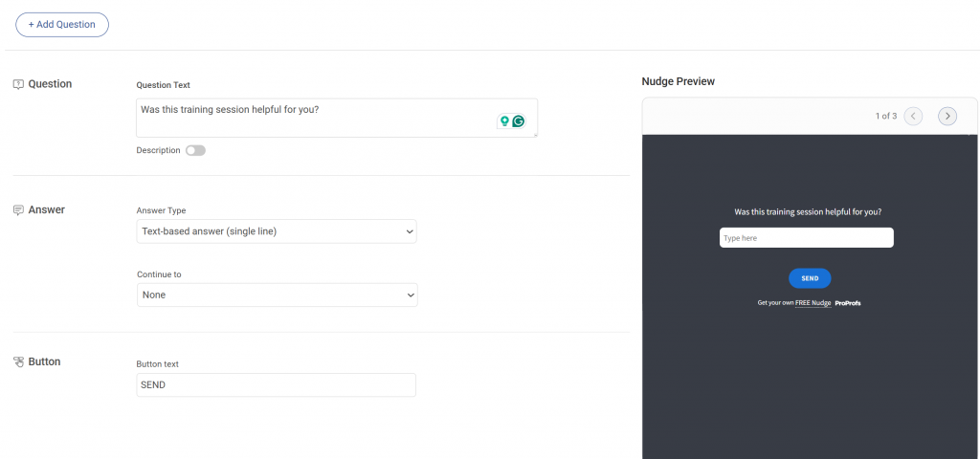This screenshot has height=459, width=980.
Task: Click the Nudge Preview heading
Action: click(x=679, y=82)
